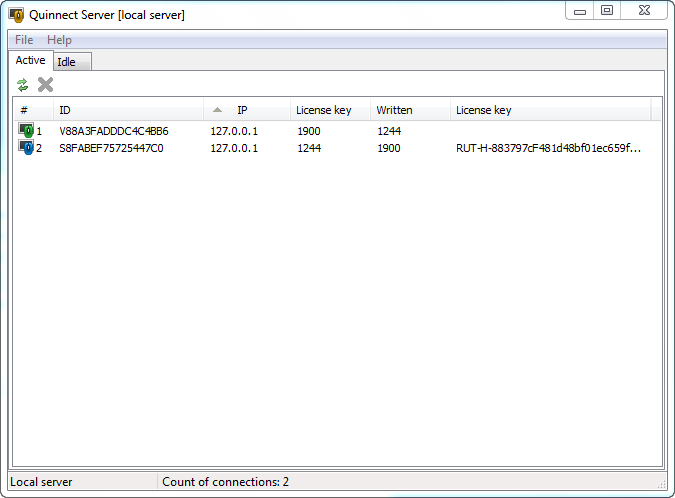Select the Active tab
The width and height of the screenshot is (675, 498).
[x=30, y=60]
